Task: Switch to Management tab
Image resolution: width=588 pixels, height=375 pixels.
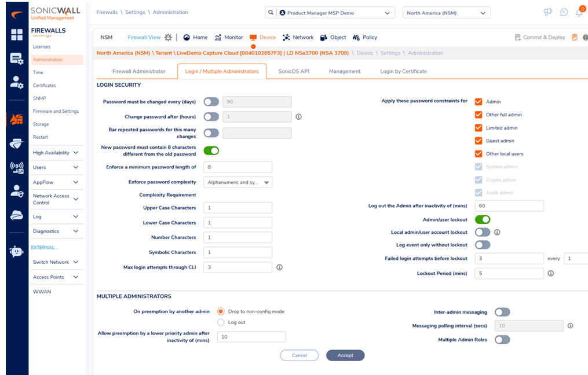Action: pyautogui.click(x=345, y=71)
